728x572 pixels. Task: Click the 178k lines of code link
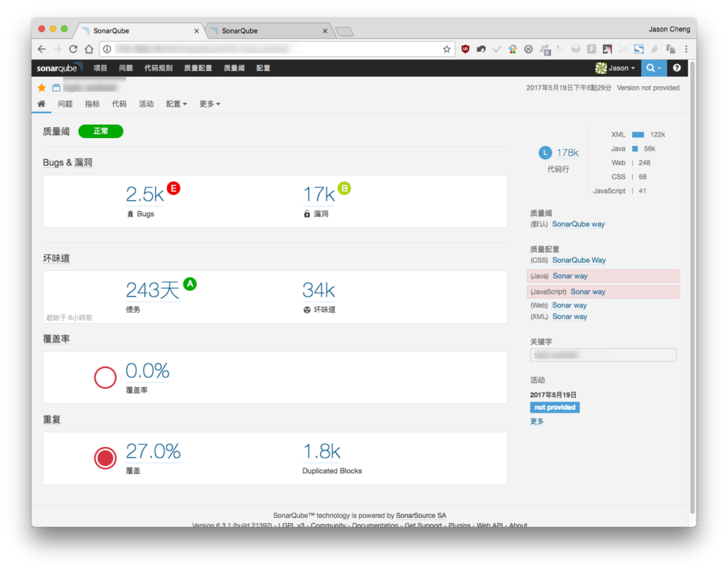[x=568, y=152]
